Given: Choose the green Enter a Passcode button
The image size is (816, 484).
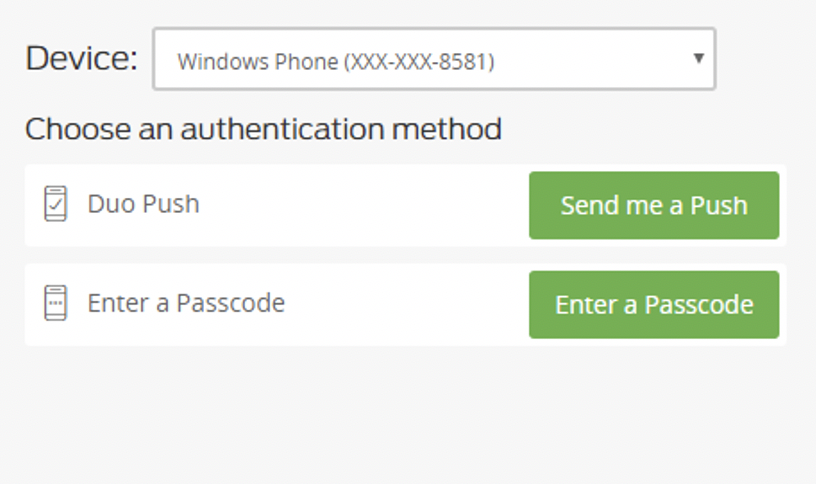Looking at the screenshot, I should (654, 304).
